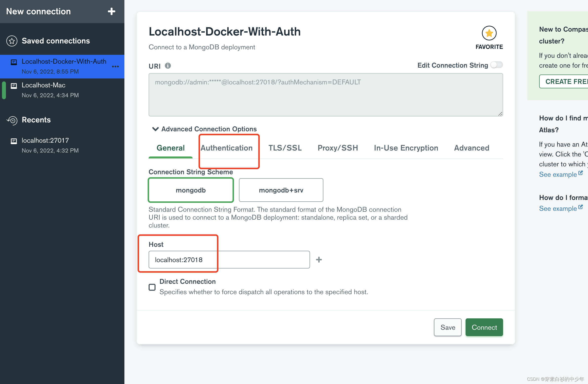Add another host with the plus icon
This screenshot has height=384, width=588.
coord(319,260)
